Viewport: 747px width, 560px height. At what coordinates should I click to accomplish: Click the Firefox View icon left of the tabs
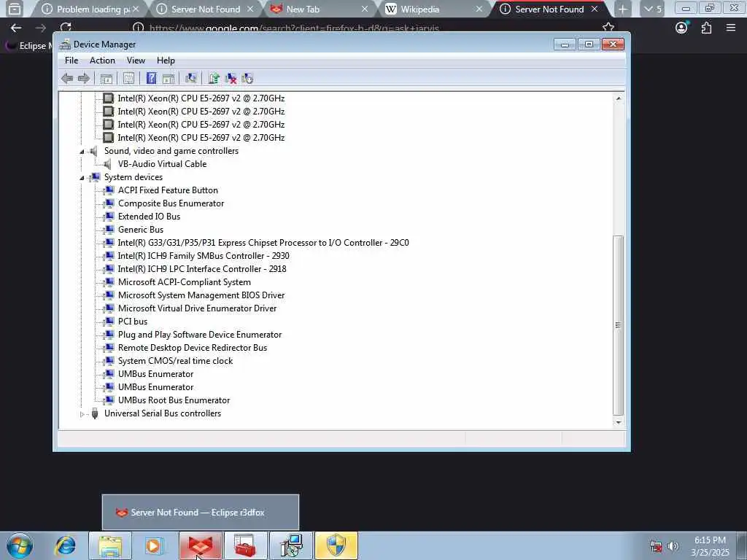click(15, 9)
